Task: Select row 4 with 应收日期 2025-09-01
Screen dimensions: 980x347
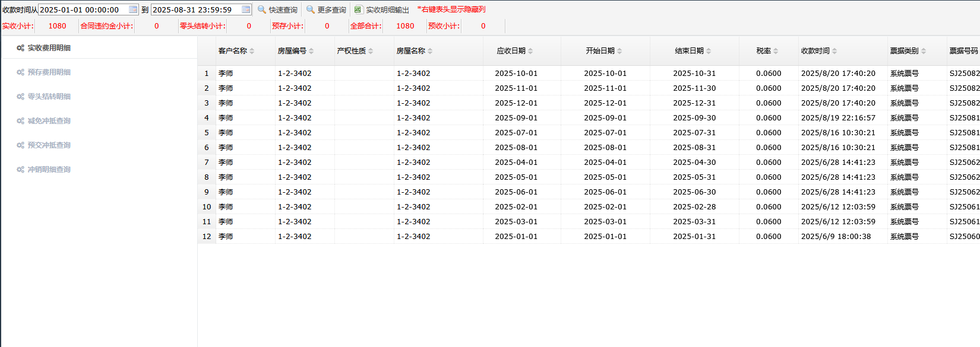Action: pyautogui.click(x=516, y=117)
